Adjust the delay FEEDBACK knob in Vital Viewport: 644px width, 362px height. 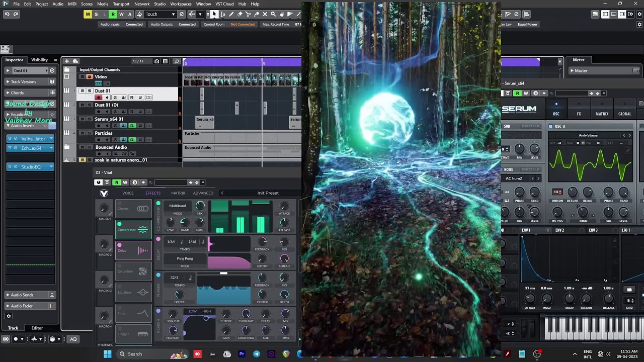click(262, 241)
